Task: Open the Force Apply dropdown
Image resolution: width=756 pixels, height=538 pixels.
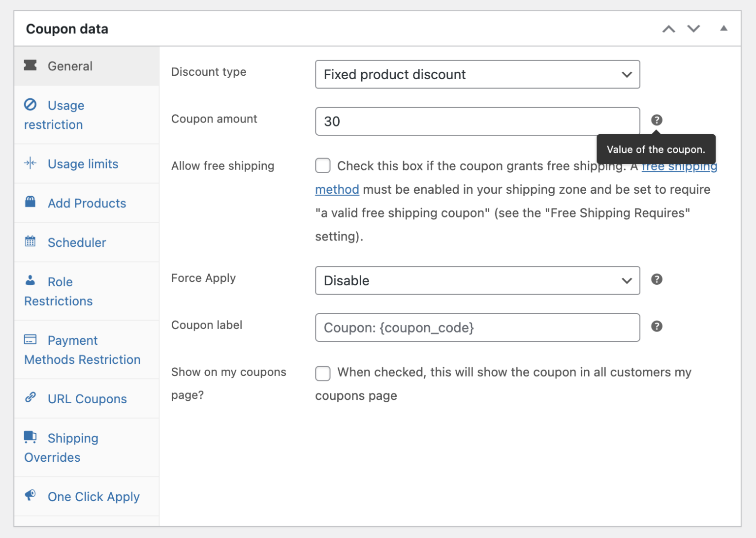Action: pos(477,281)
